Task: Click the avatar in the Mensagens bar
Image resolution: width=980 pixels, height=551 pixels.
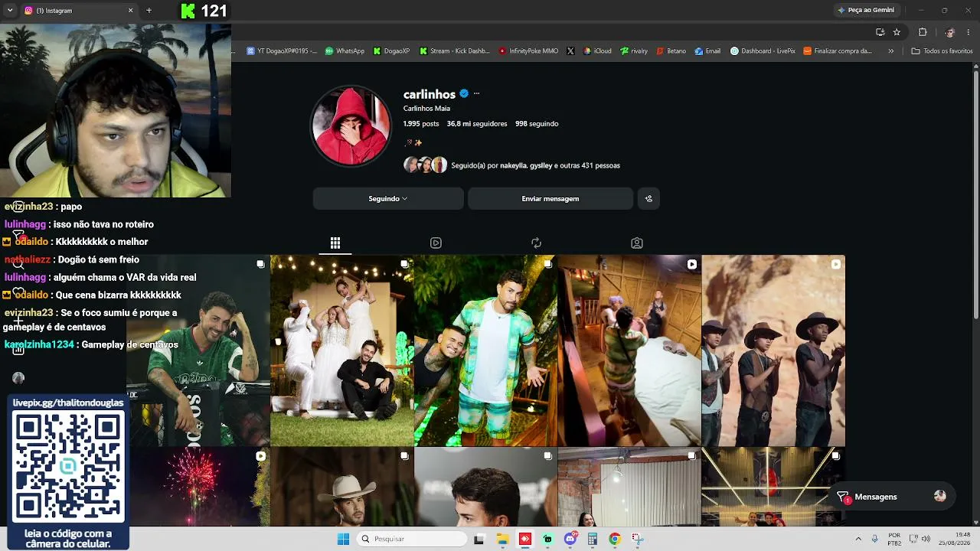Action: tap(940, 496)
